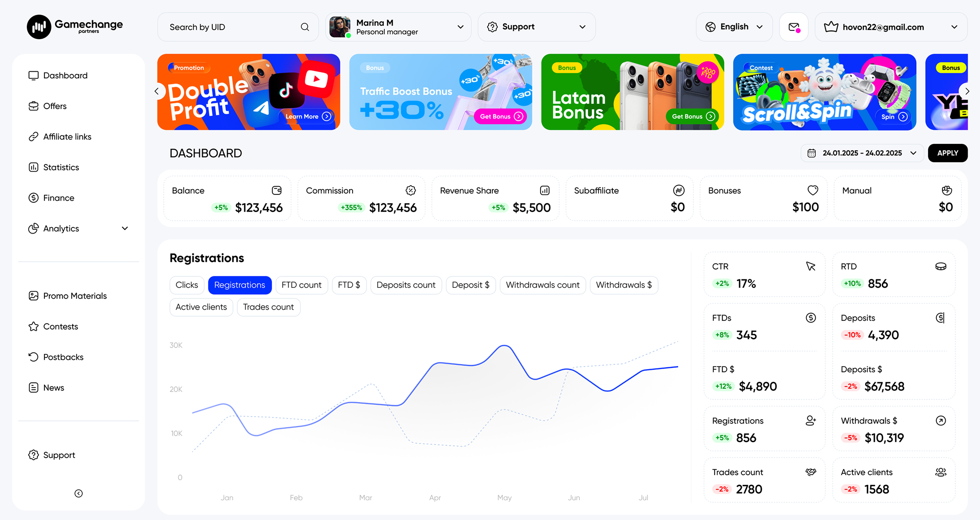
Task: Click the APPLY button
Action: 947,153
